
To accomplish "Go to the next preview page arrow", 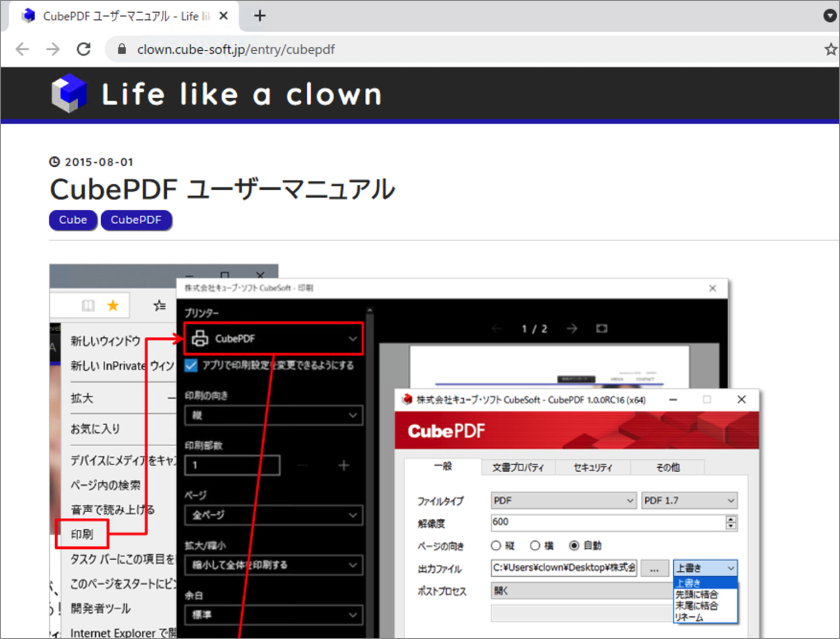I will (x=571, y=328).
